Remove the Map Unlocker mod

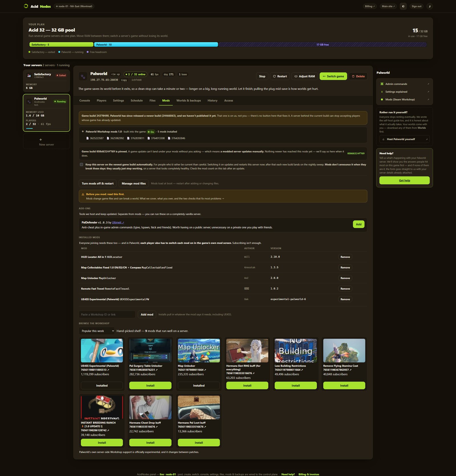pyautogui.click(x=345, y=278)
